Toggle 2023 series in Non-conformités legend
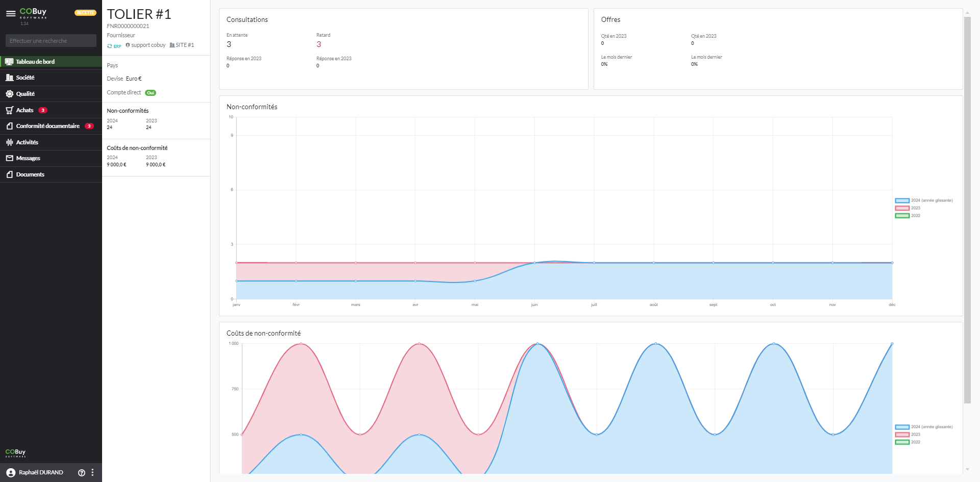The height and width of the screenshot is (482, 980). pyautogui.click(x=902, y=208)
